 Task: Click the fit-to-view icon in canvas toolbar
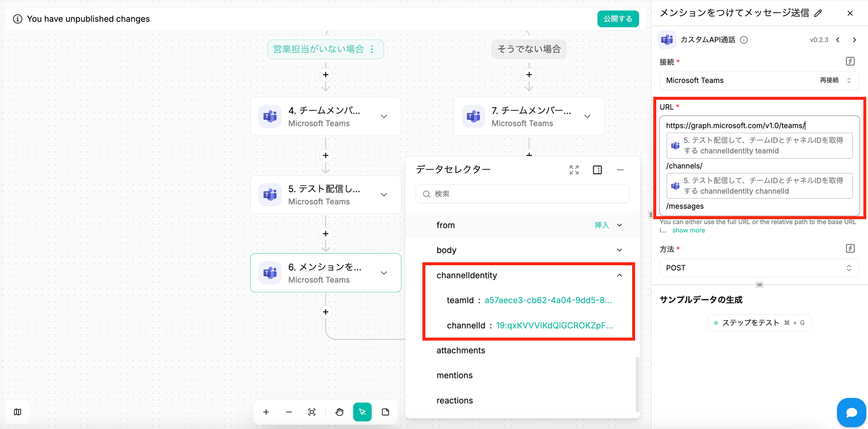[x=312, y=412]
